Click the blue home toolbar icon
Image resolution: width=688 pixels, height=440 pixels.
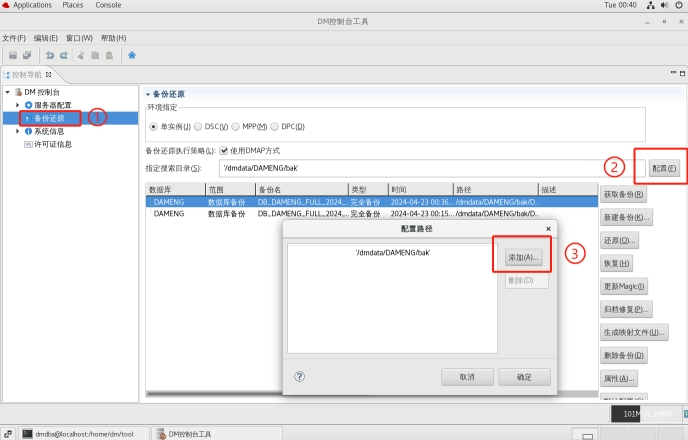click(x=131, y=55)
